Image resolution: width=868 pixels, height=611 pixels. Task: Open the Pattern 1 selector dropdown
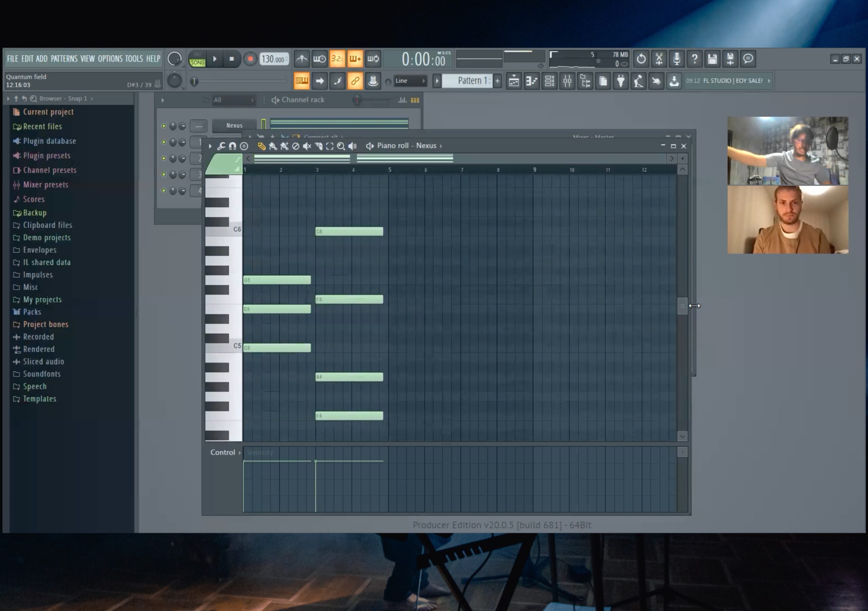[x=468, y=81]
